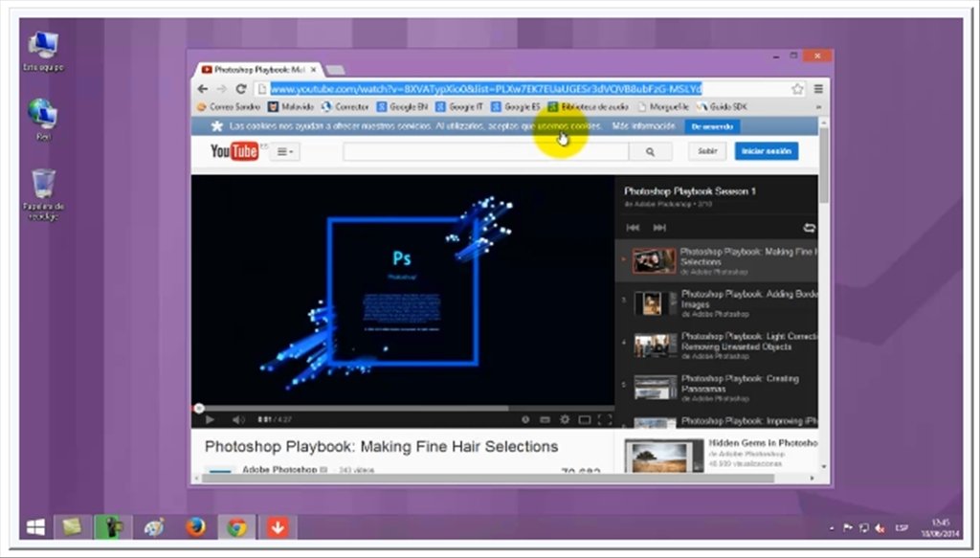Open the Adobe Photoshop channel link
Image resolution: width=980 pixels, height=558 pixels.
tap(279, 469)
